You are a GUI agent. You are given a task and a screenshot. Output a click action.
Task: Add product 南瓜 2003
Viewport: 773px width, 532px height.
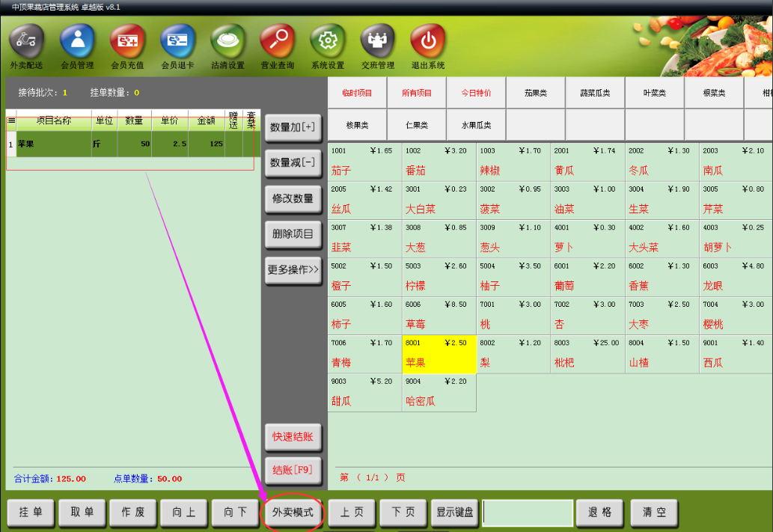(736, 162)
